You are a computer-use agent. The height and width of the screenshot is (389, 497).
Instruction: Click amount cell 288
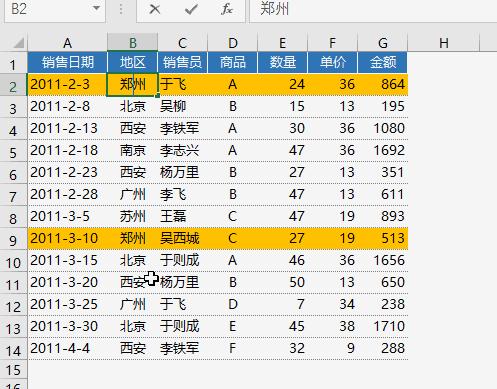pos(383,348)
